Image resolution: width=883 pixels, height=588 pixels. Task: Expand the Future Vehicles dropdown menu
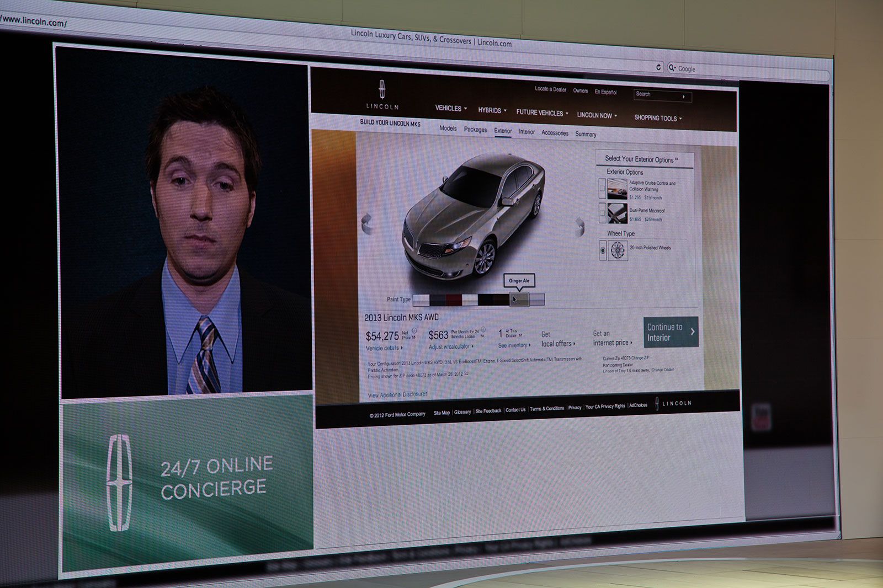coord(542,113)
